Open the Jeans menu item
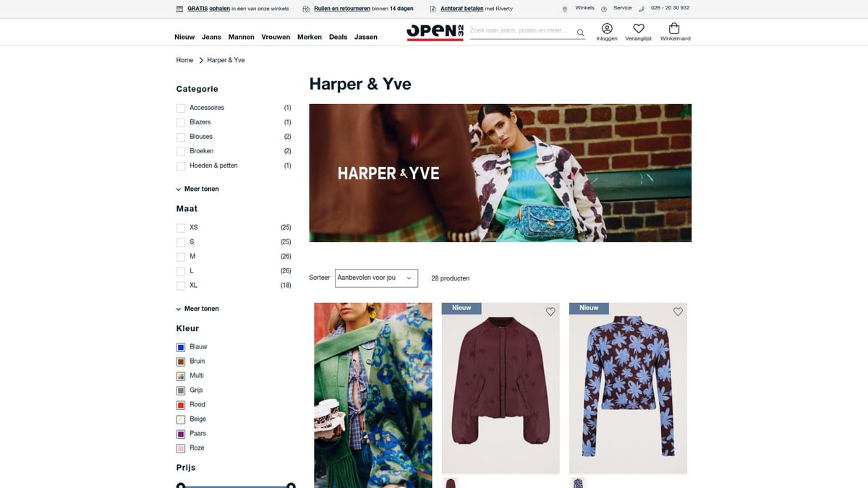The image size is (868, 488). pos(211,37)
